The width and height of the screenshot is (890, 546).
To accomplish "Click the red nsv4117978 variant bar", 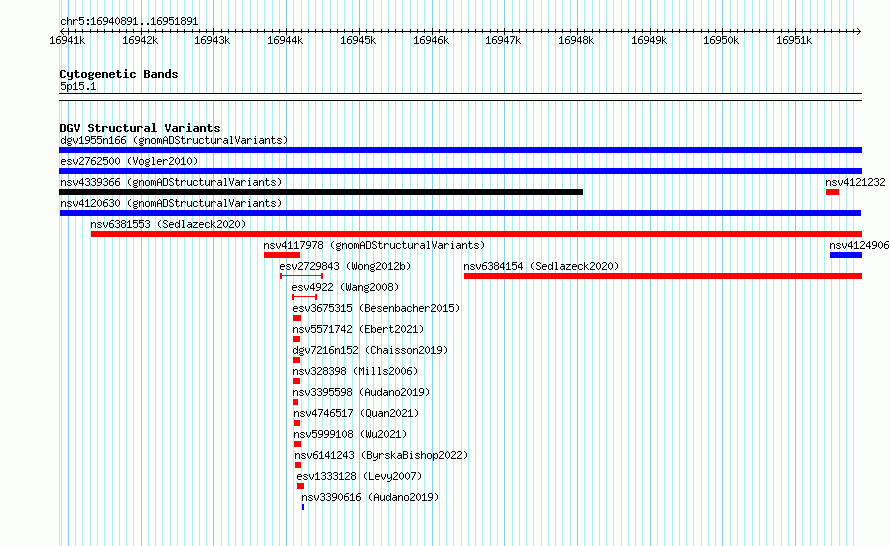I will pyautogui.click(x=282, y=255).
